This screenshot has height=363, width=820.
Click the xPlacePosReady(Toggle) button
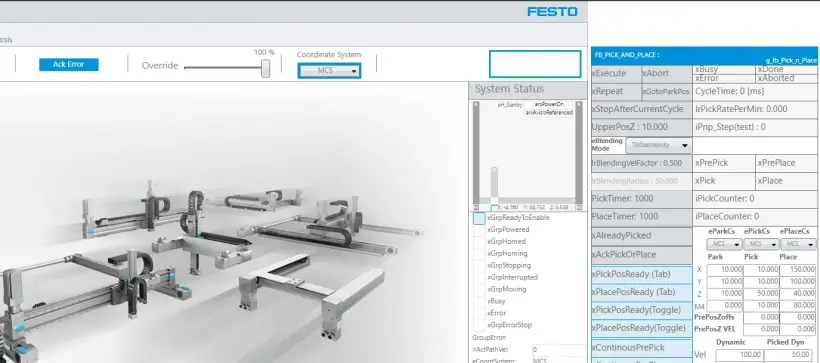click(x=642, y=328)
